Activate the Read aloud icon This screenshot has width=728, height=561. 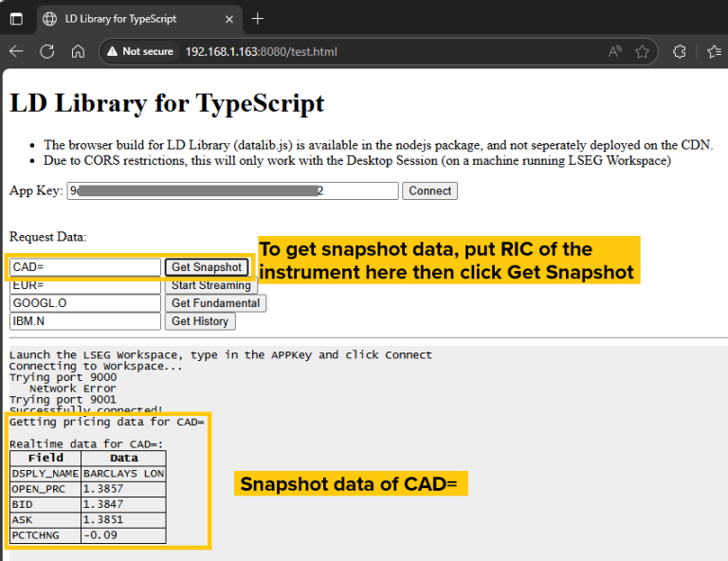pos(615,51)
